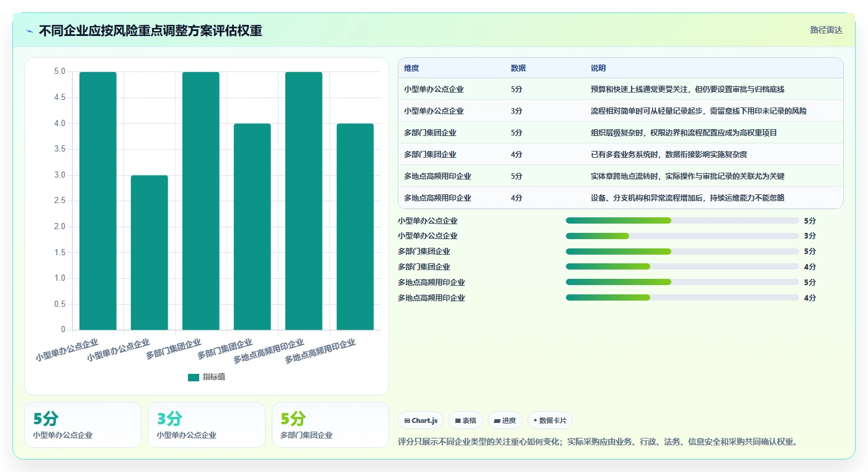Click the description beginning 实体章跨地点流转时
This screenshot has width=868, height=472.
pos(687,176)
